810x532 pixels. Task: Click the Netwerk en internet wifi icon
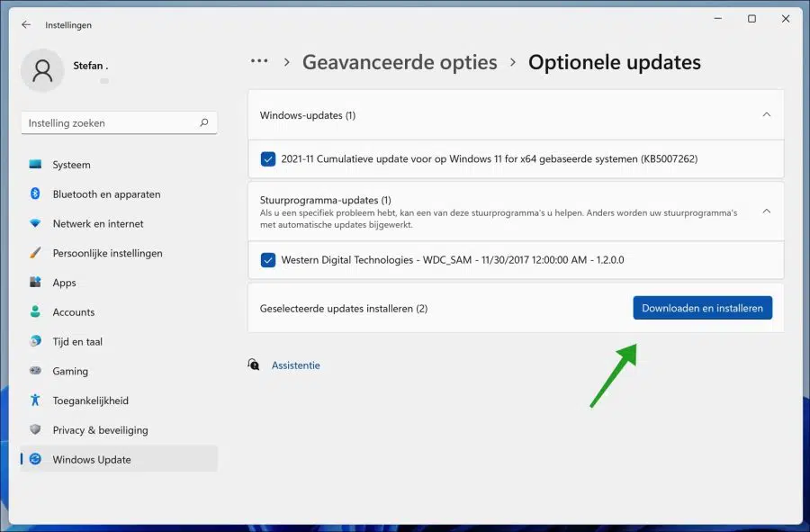tap(35, 223)
